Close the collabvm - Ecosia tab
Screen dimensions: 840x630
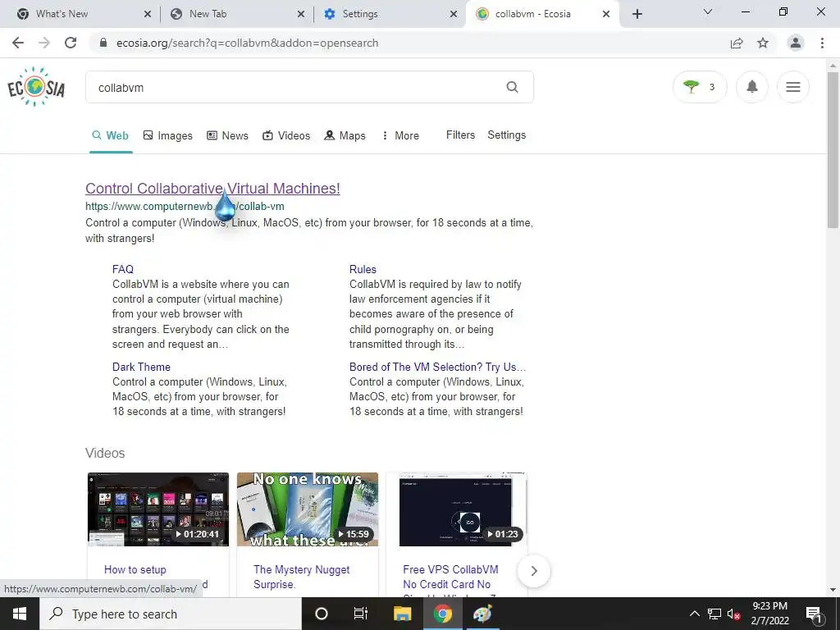coord(606,14)
